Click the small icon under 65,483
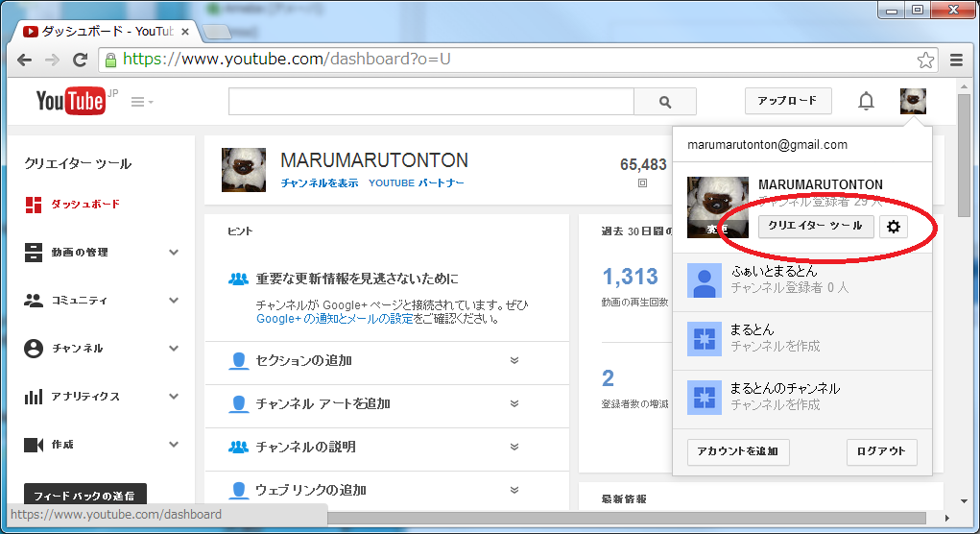 (642, 183)
